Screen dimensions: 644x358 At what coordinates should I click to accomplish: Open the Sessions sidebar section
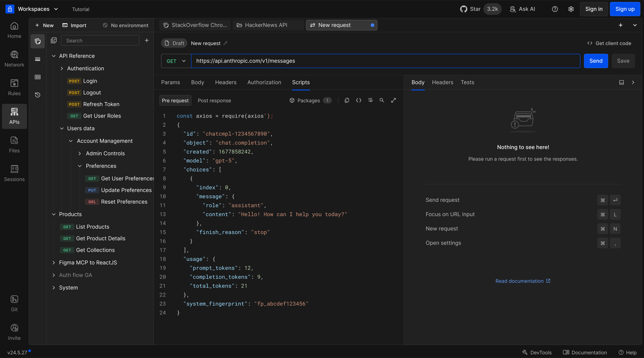(14, 174)
